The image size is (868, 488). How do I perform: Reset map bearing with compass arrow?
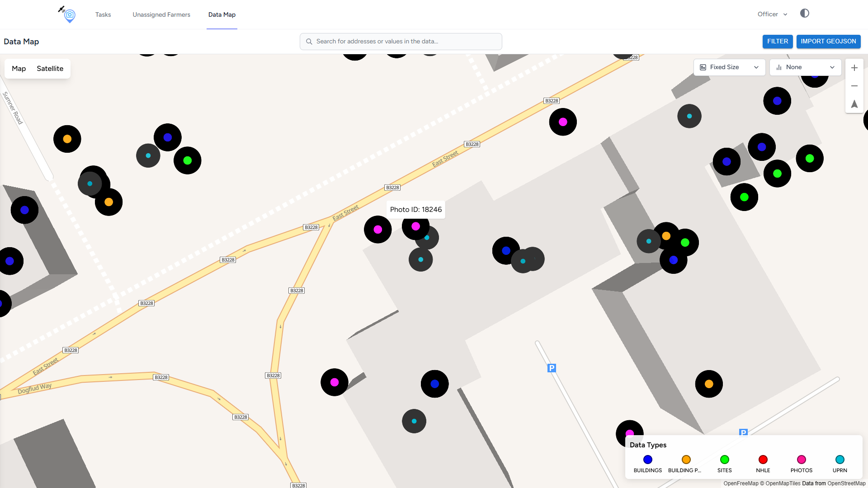pyautogui.click(x=854, y=104)
